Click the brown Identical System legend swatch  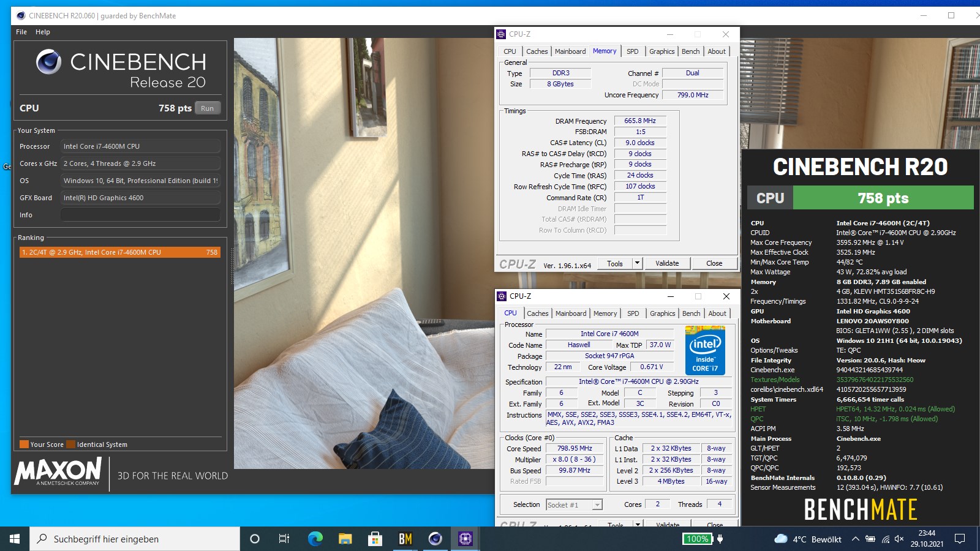[x=71, y=444]
